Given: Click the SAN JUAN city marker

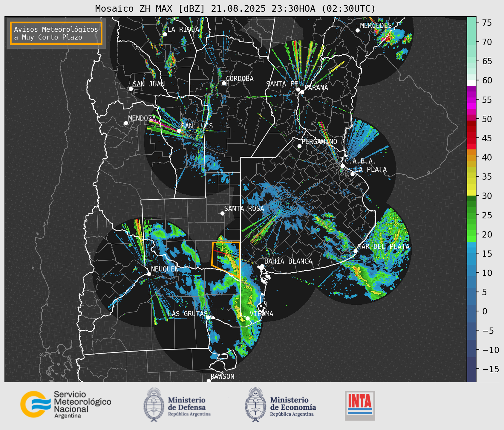Looking at the screenshot, I should point(131,89).
